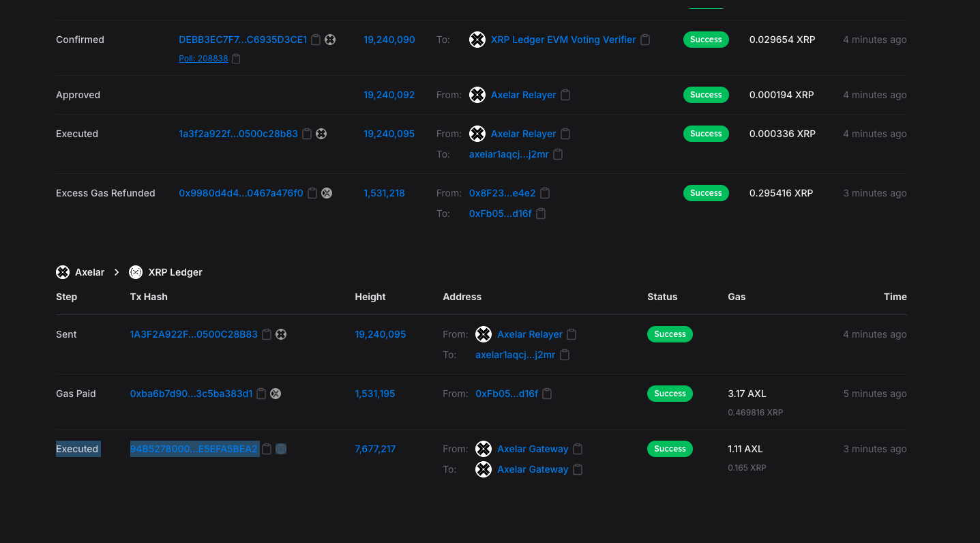Copy Axelar Relayer address in Approved row
980x543 pixels.
pyautogui.click(x=565, y=95)
